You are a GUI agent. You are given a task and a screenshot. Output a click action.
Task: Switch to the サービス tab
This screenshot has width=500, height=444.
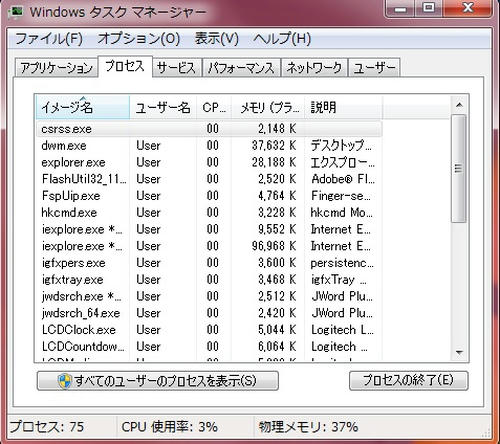[x=176, y=68]
